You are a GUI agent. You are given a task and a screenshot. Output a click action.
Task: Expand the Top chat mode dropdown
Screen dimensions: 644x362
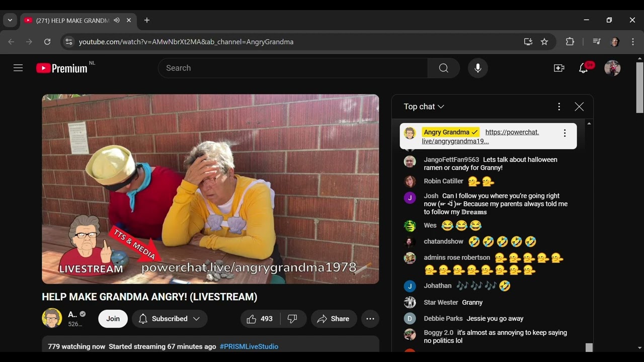coord(424,107)
